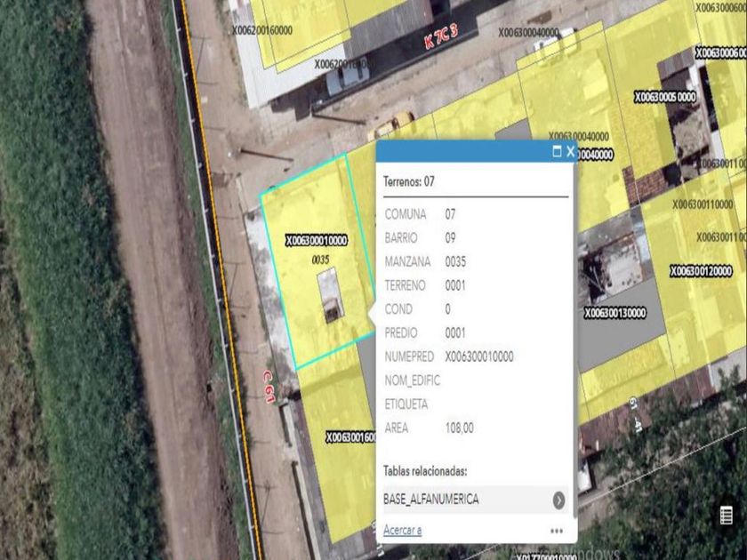Open the BASE_ALFANUMERICA related table arrow
This screenshot has width=747, height=560.
click(558, 500)
